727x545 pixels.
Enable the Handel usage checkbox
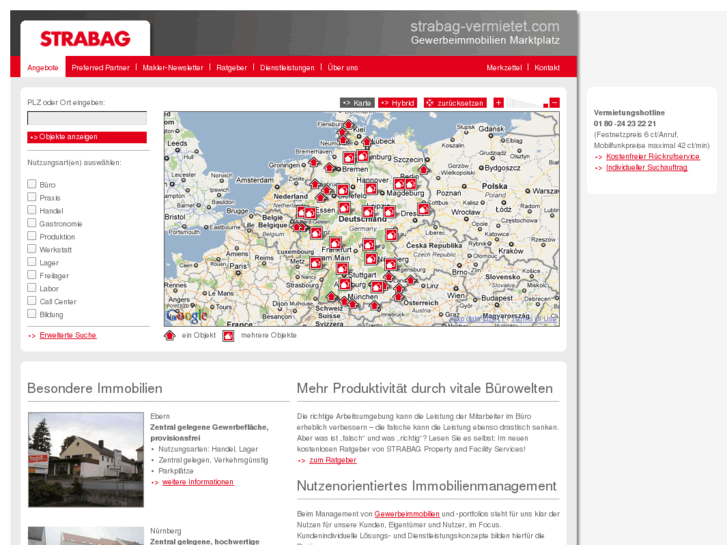pos(32,210)
